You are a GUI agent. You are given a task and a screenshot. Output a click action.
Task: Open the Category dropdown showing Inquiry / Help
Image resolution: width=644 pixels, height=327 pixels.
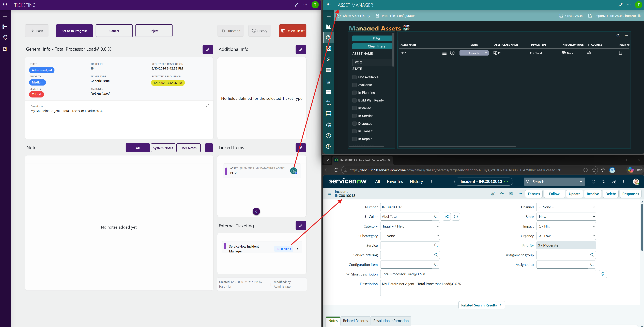(x=410, y=226)
